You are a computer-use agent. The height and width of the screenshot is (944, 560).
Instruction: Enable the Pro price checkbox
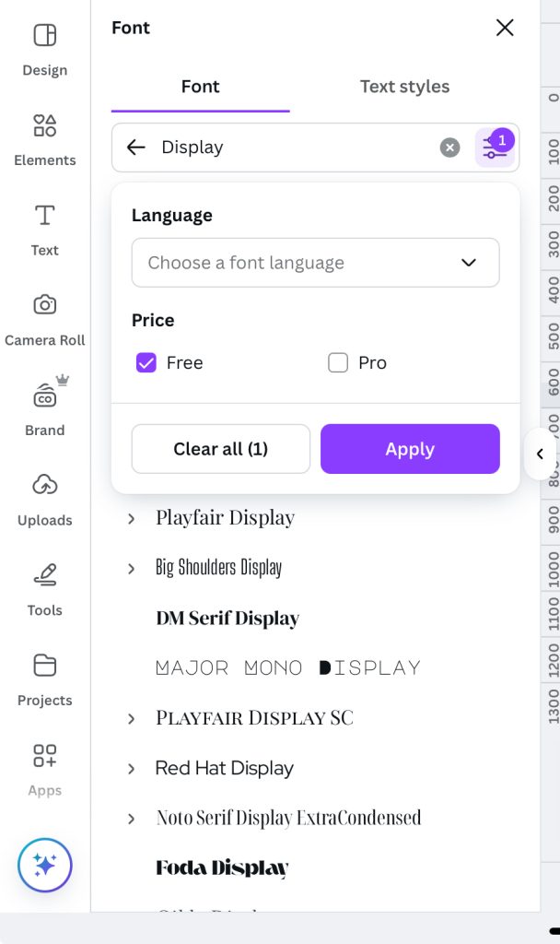[338, 362]
